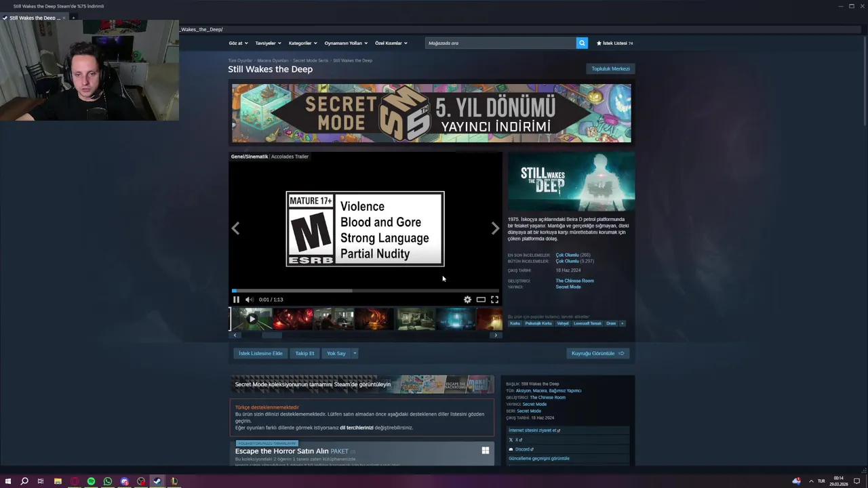Click the dil tercihlerinizi link
868x488 pixels.
point(357,428)
